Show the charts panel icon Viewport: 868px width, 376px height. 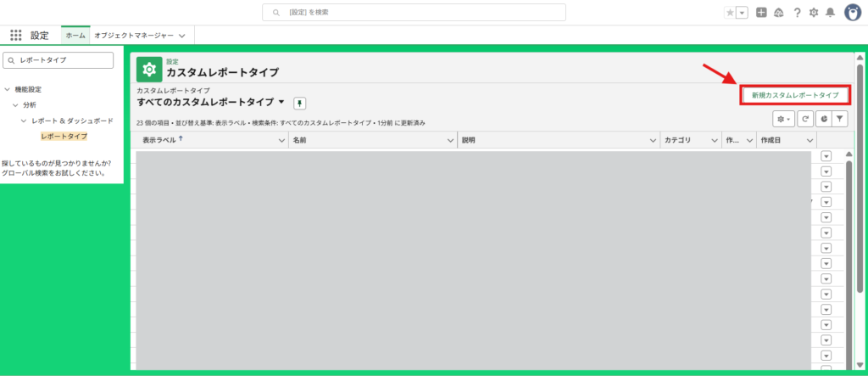[824, 119]
